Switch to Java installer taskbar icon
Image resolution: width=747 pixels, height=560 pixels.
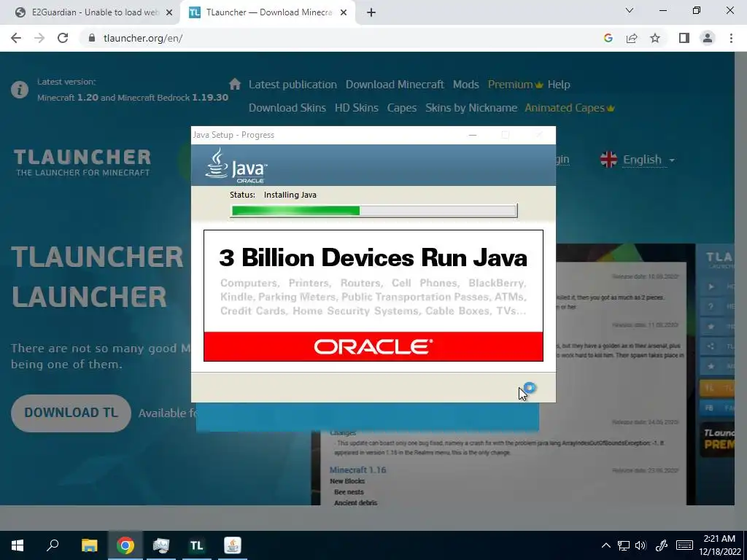(233, 545)
